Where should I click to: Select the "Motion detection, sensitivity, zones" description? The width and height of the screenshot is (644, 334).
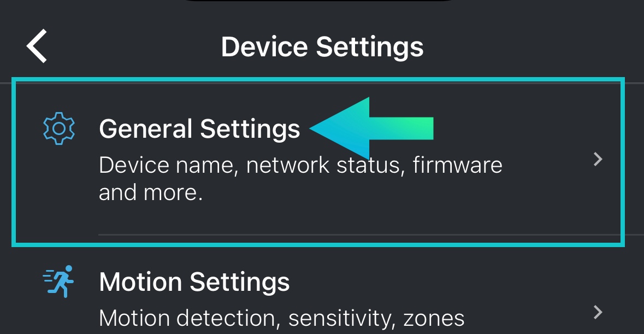(x=282, y=318)
